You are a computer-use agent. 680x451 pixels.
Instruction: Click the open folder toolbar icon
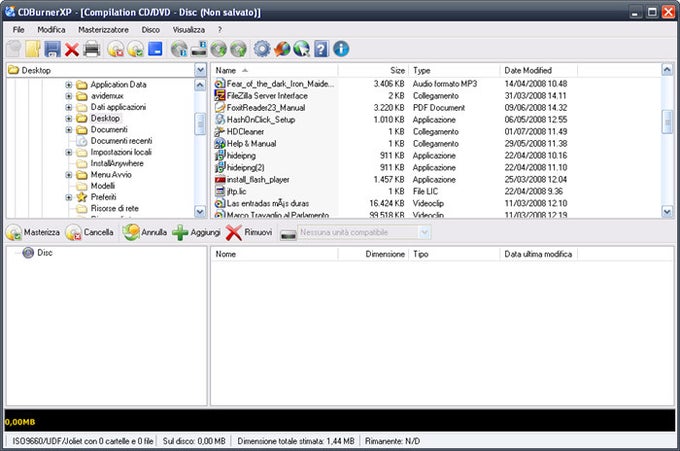[x=33, y=49]
